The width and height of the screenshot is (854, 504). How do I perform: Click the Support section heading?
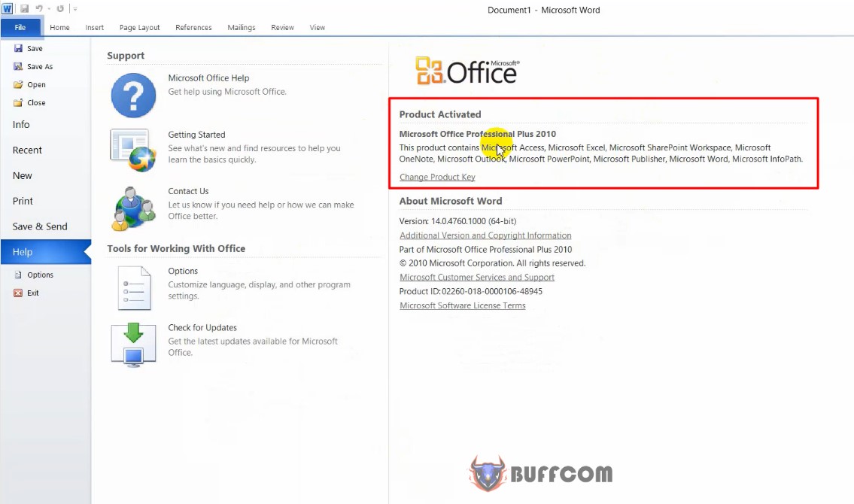tap(126, 56)
